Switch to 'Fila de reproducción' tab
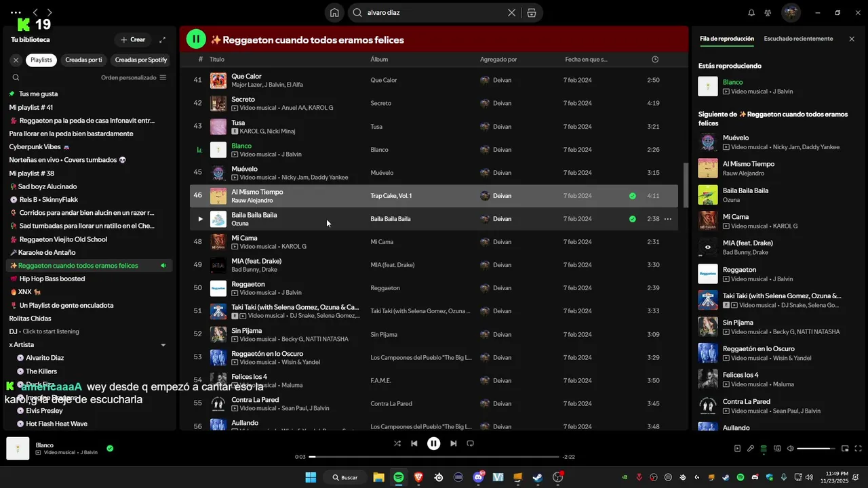 click(727, 39)
